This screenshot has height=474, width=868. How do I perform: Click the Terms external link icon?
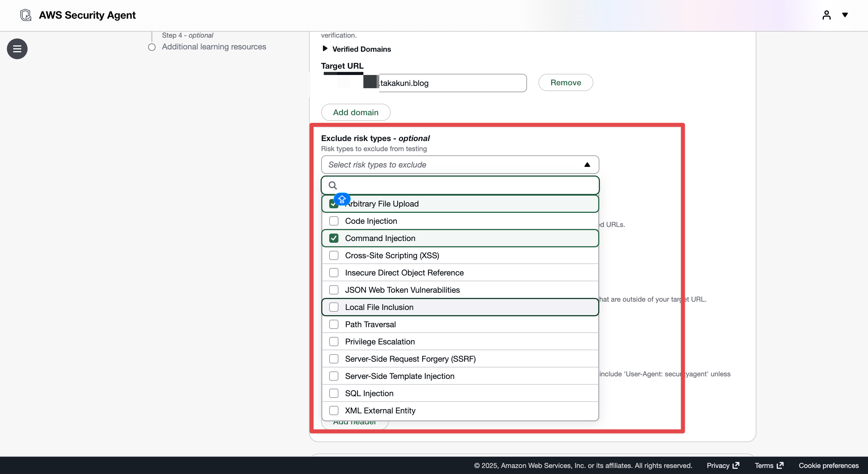coord(780,465)
